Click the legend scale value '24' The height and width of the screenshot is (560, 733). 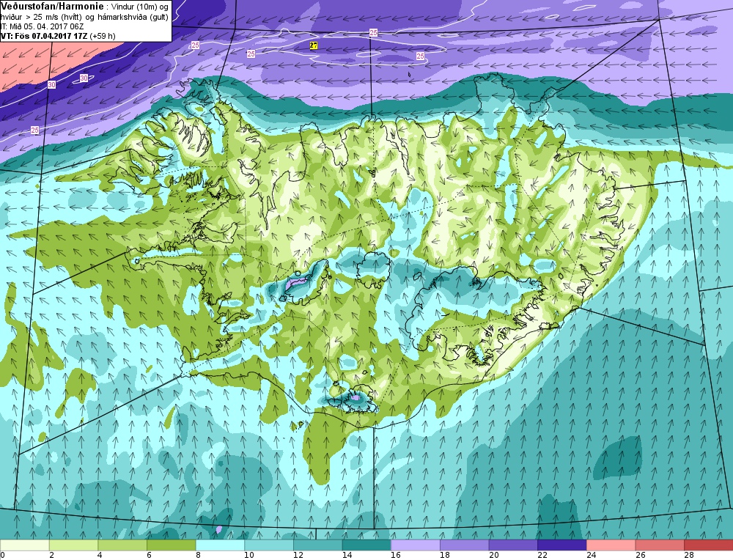click(x=592, y=556)
